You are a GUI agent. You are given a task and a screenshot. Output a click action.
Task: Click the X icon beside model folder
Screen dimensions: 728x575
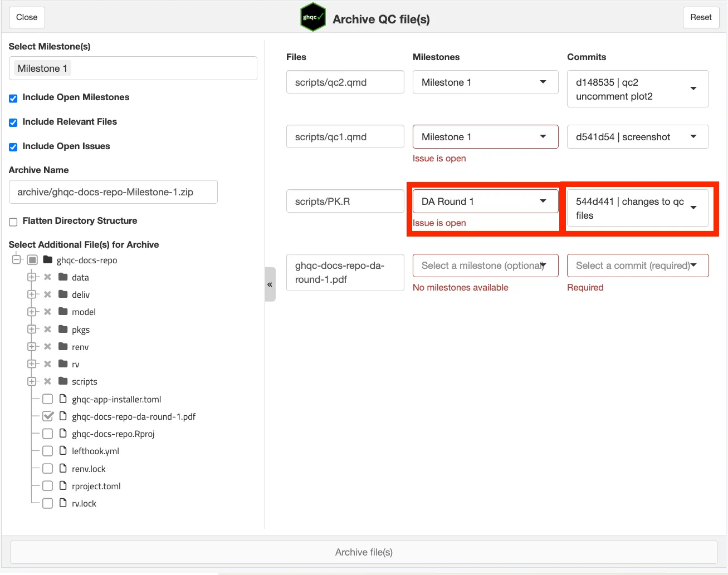(x=48, y=312)
